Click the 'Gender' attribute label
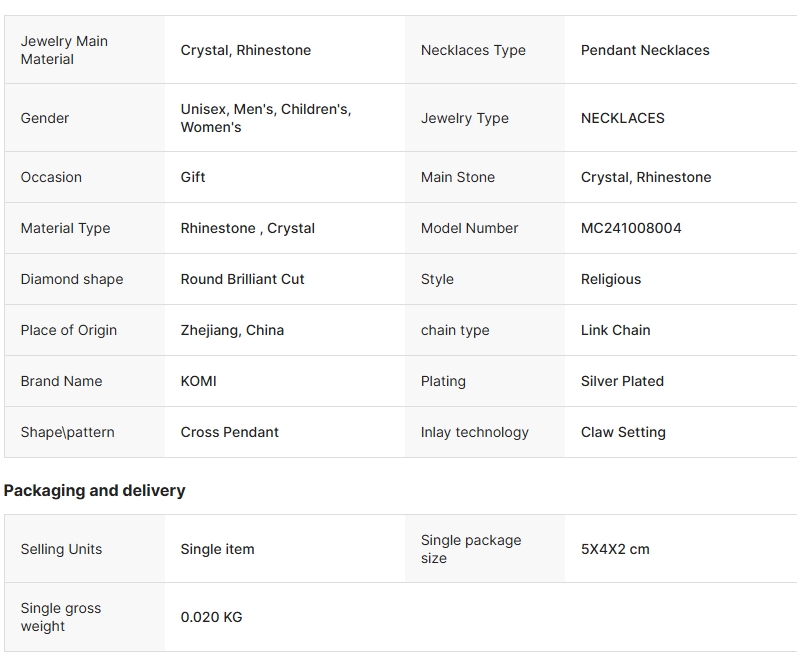Screen dimensions: 797x672 [45, 118]
